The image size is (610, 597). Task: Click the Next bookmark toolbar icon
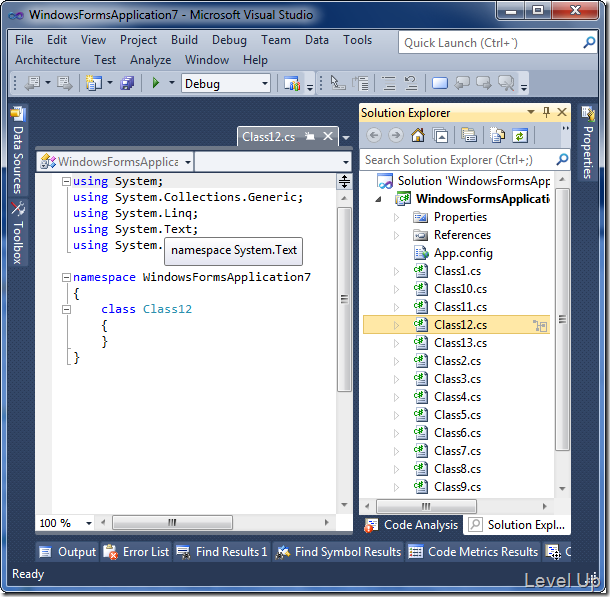coord(484,83)
